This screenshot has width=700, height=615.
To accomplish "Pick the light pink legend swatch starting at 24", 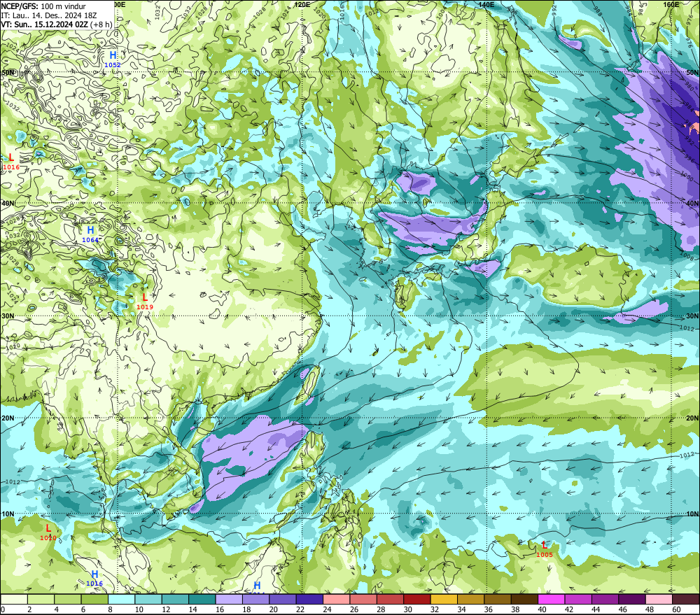I will tap(336, 599).
